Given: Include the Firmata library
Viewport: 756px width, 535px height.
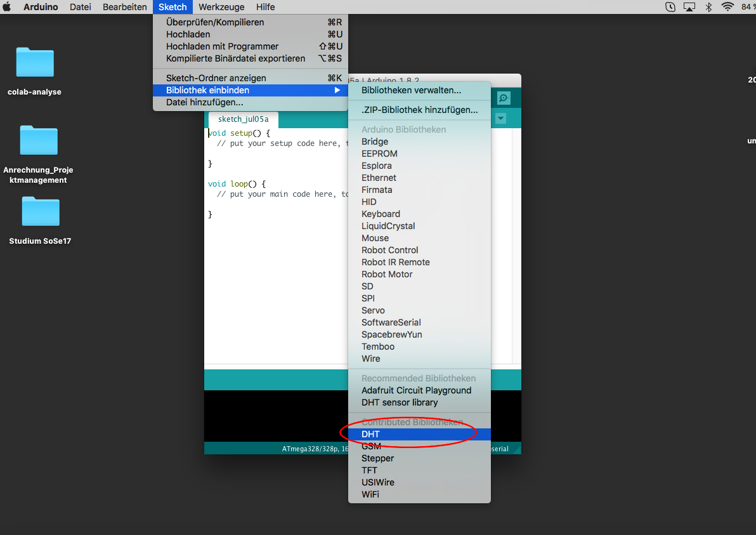Looking at the screenshot, I should click(x=419, y=190).
